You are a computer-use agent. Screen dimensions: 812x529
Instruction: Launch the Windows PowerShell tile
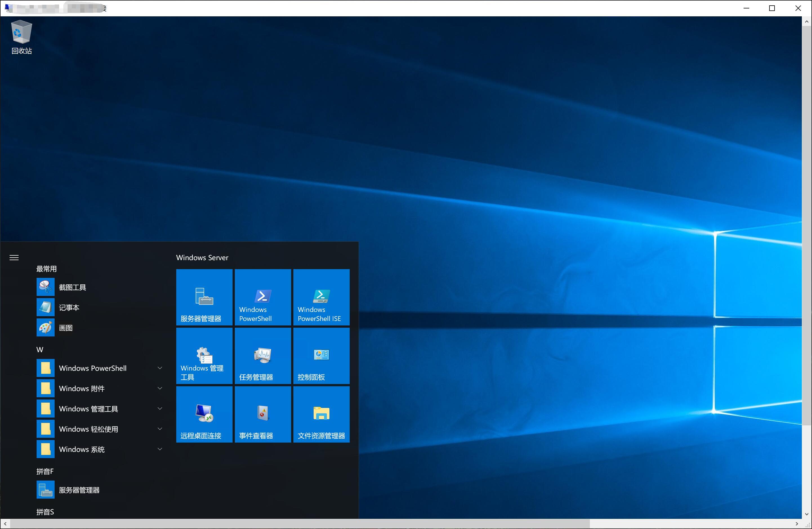click(263, 297)
